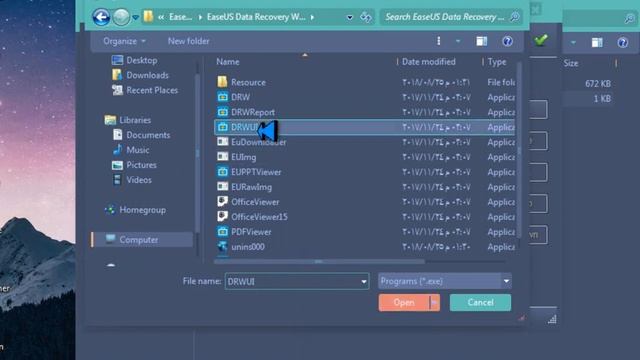This screenshot has height=360, width=640.
Task: Click the Resource folder icon
Action: [x=222, y=82]
